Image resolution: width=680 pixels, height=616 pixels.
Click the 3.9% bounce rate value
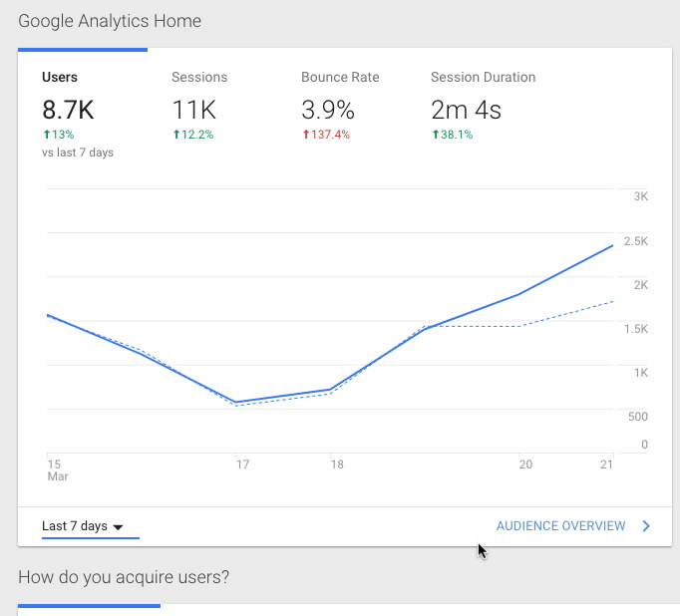tap(328, 110)
